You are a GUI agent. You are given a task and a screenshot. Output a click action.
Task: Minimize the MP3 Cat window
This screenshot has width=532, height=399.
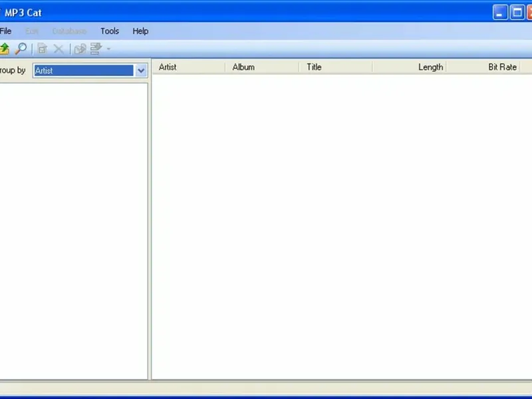pos(500,13)
